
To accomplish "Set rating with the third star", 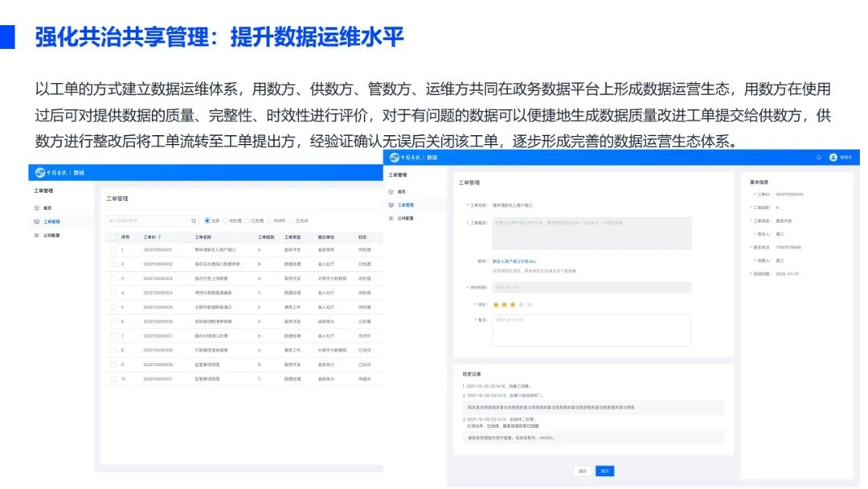I will pyautogui.click(x=513, y=305).
